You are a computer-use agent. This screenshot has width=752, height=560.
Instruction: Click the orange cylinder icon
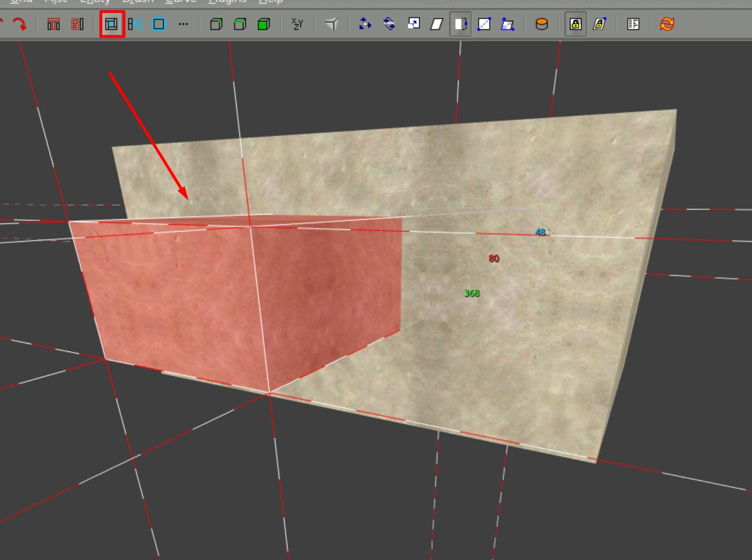542,24
